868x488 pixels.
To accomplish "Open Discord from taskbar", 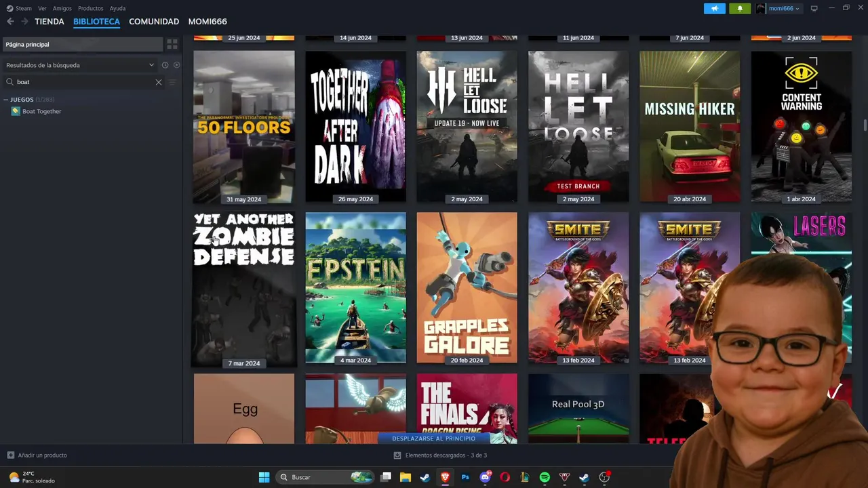I will tap(485, 477).
